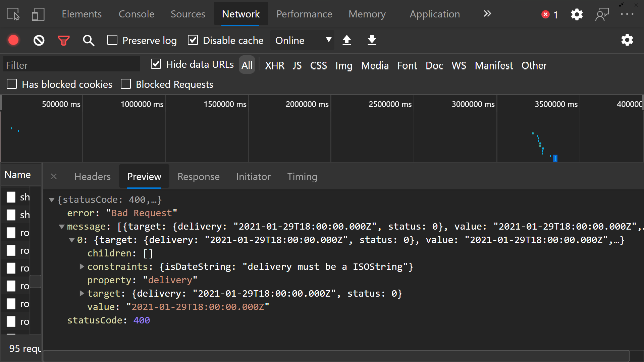
Task: Open the Response tab
Action: [198, 177]
